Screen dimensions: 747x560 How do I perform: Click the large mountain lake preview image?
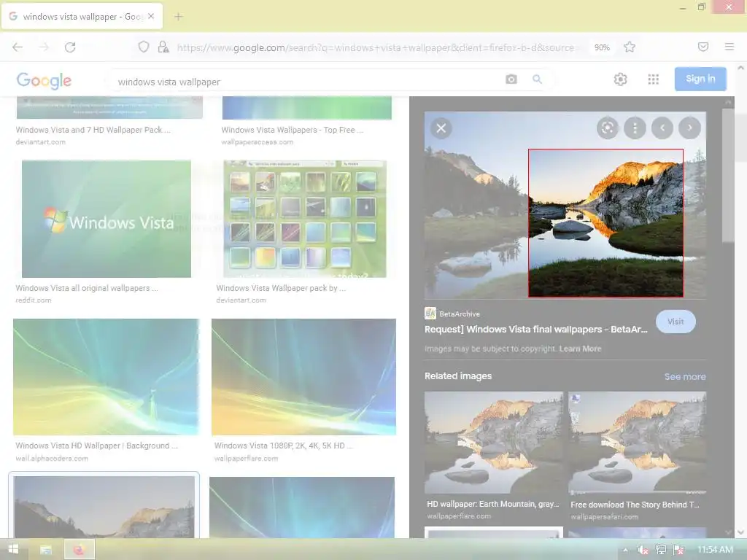coord(565,205)
